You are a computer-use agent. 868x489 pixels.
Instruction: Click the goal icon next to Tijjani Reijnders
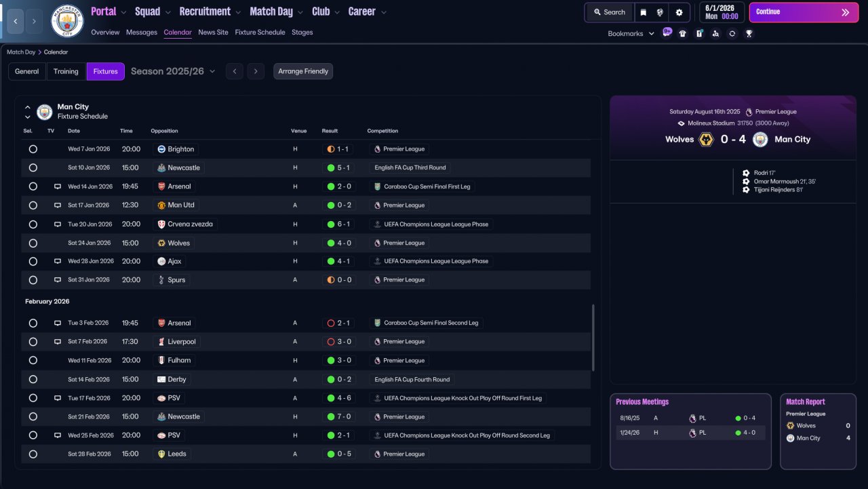tap(747, 190)
